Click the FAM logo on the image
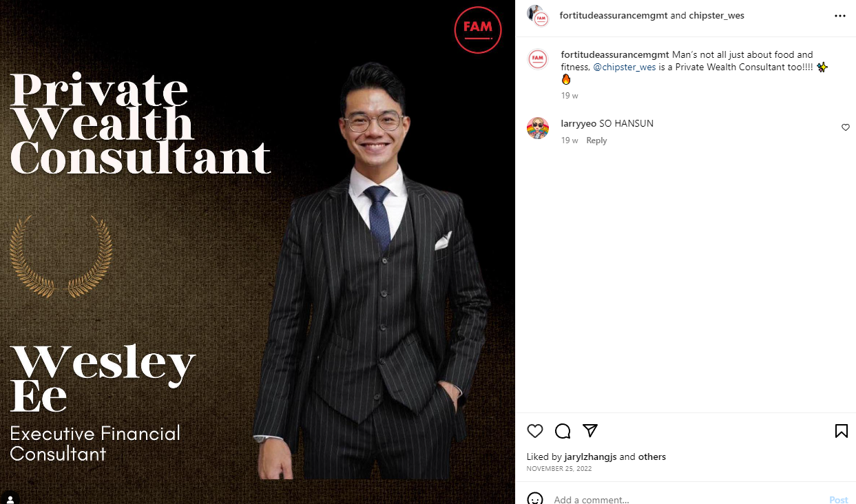Image resolution: width=856 pixels, height=504 pixels. click(x=478, y=30)
